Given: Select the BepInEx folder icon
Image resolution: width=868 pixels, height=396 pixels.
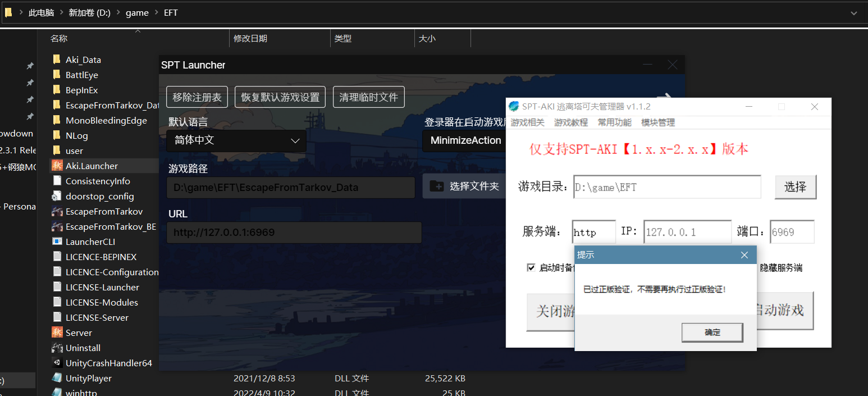Looking at the screenshot, I should [x=56, y=90].
